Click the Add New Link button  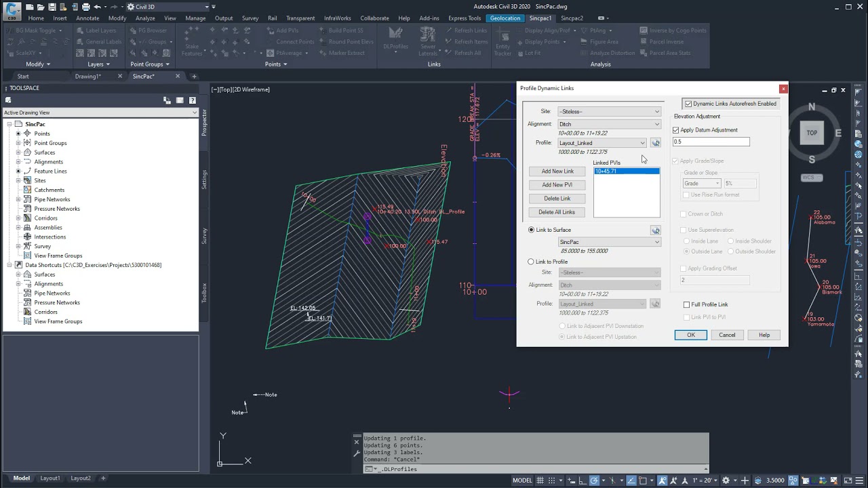click(x=557, y=171)
